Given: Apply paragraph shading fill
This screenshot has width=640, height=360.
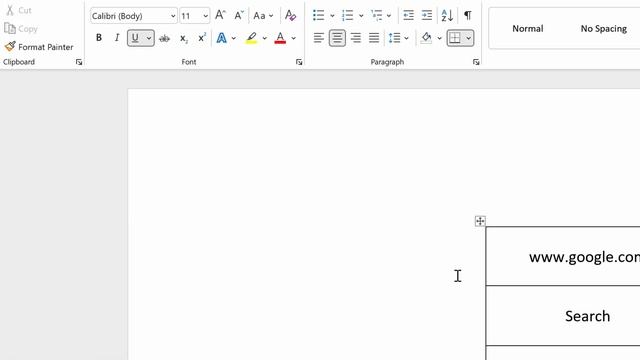Looking at the screenshot, I should (x=427, y=38).
